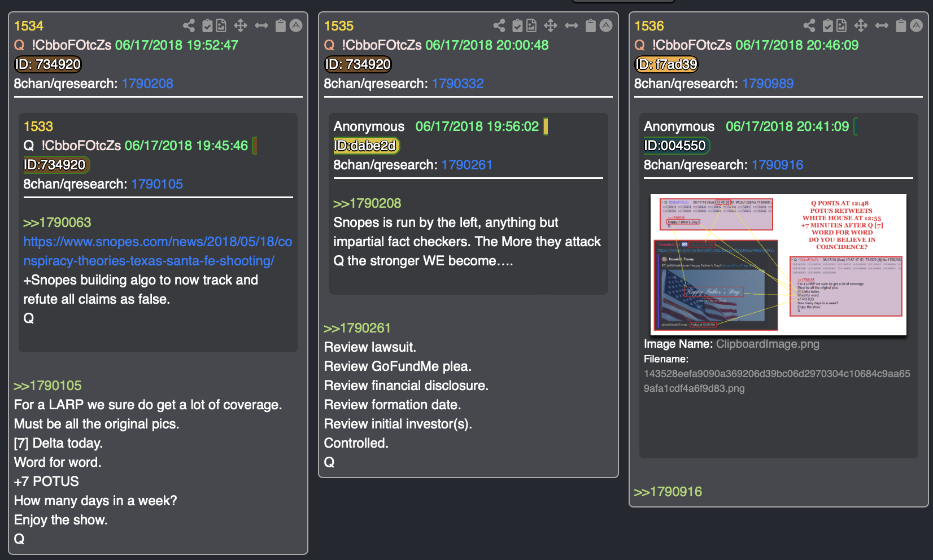Image resolution: width=933 pixels, height=560 pixels.
Task: Click the ID: 734920 badge on post 1535
Action: [358, 64]
